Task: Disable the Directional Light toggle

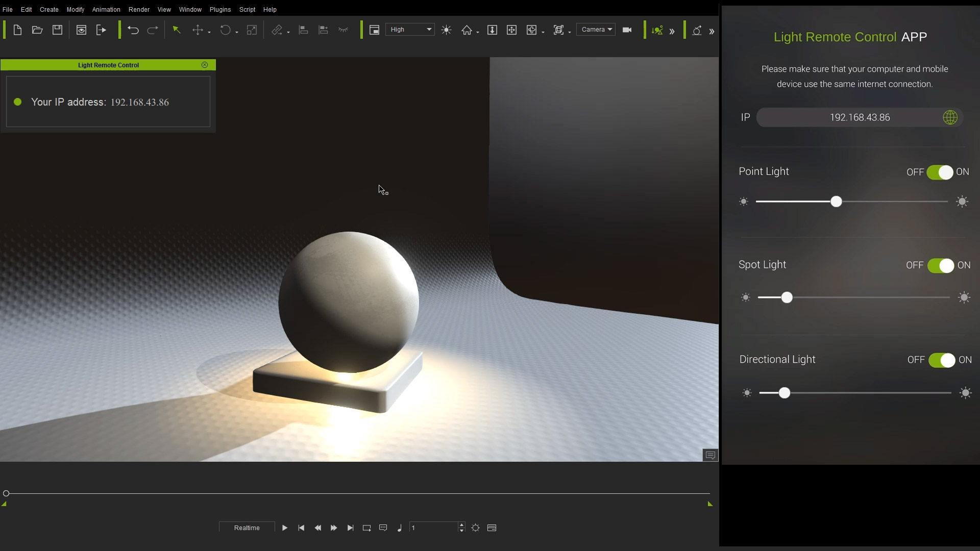Action: (942, 360)
